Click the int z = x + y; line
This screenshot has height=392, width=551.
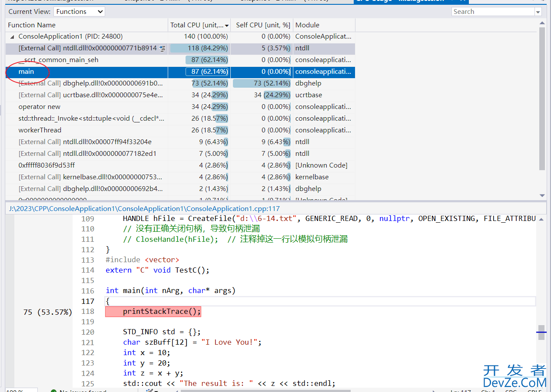point(153,373)
